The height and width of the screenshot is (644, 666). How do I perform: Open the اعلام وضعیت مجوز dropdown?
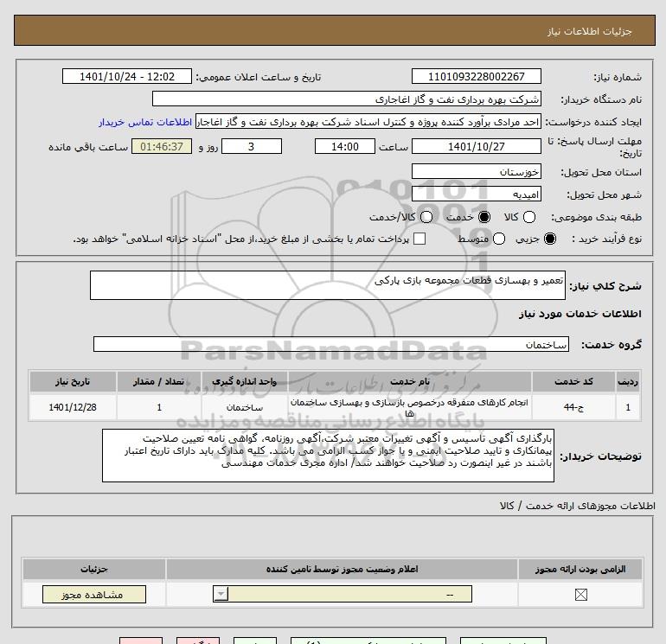tap(343, 594)
